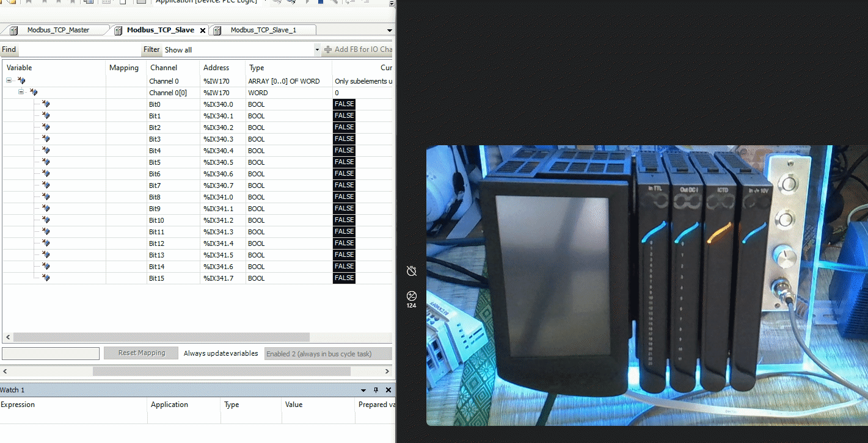
Task: Click the Channel column header
Action: pos(173,68)
